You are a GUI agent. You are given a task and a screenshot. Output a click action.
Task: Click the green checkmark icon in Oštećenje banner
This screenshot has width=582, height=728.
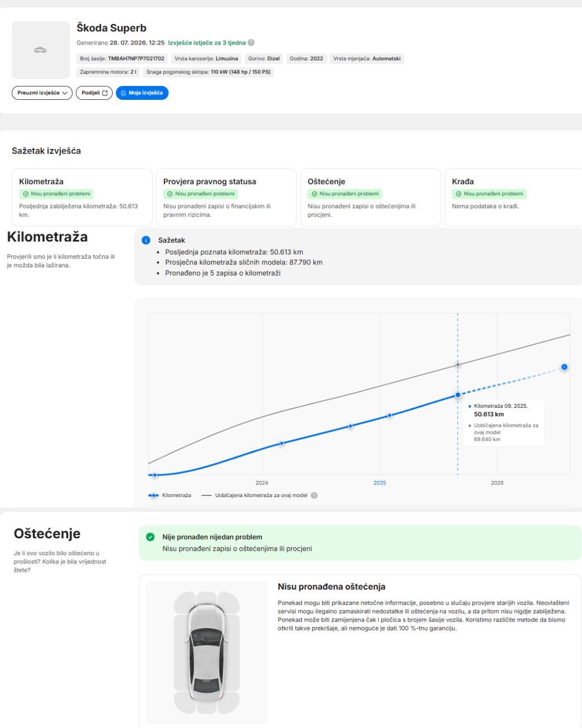tap(150, 537)
